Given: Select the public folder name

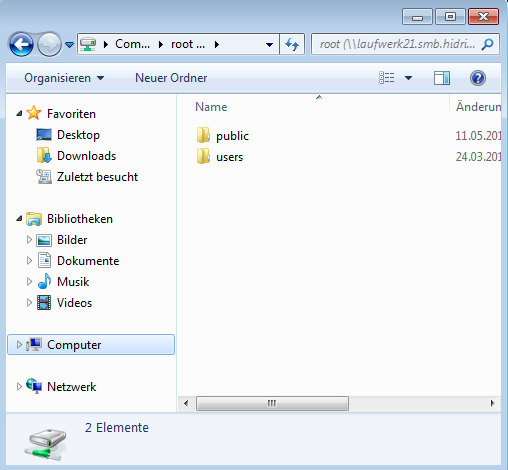Looking at the screenshot, I should 232,136.
